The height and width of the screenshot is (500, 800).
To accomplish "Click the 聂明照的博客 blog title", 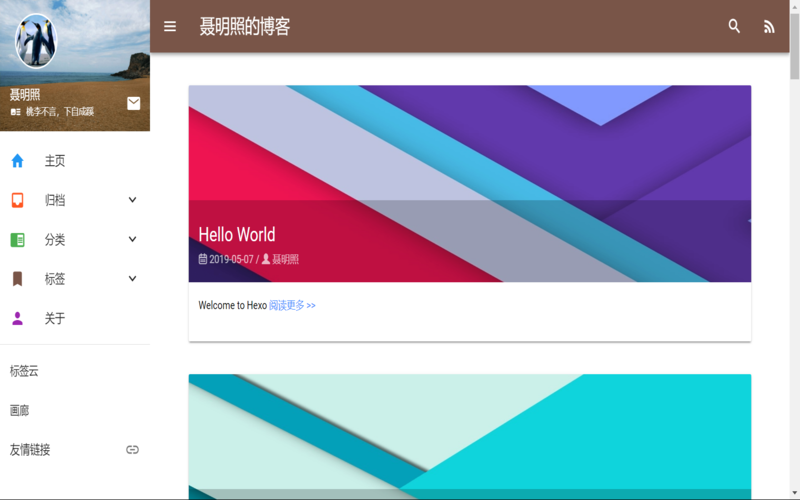I will click(245, 27).
